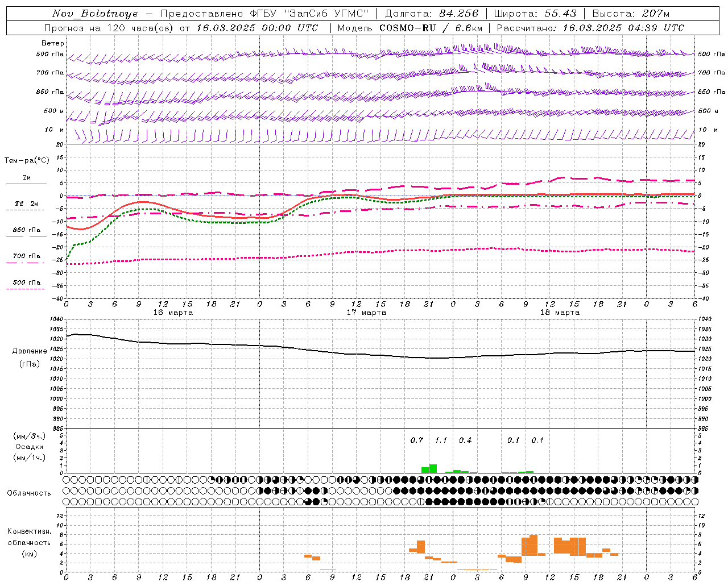
Task: Select 'Модель COSMO-RU / 6.6км' text
Action: 410,28
